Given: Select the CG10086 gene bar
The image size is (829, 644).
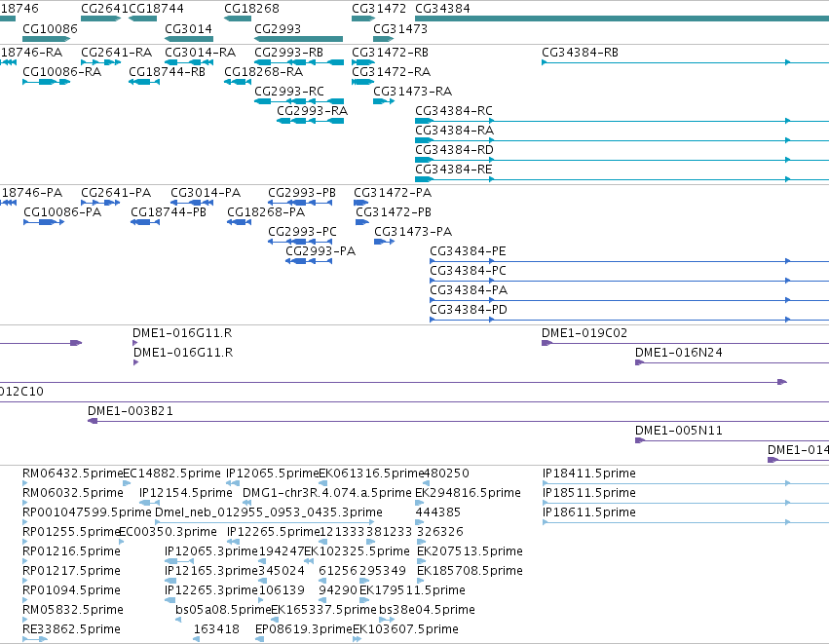Looking at the screenshot, I should [47, 39].
